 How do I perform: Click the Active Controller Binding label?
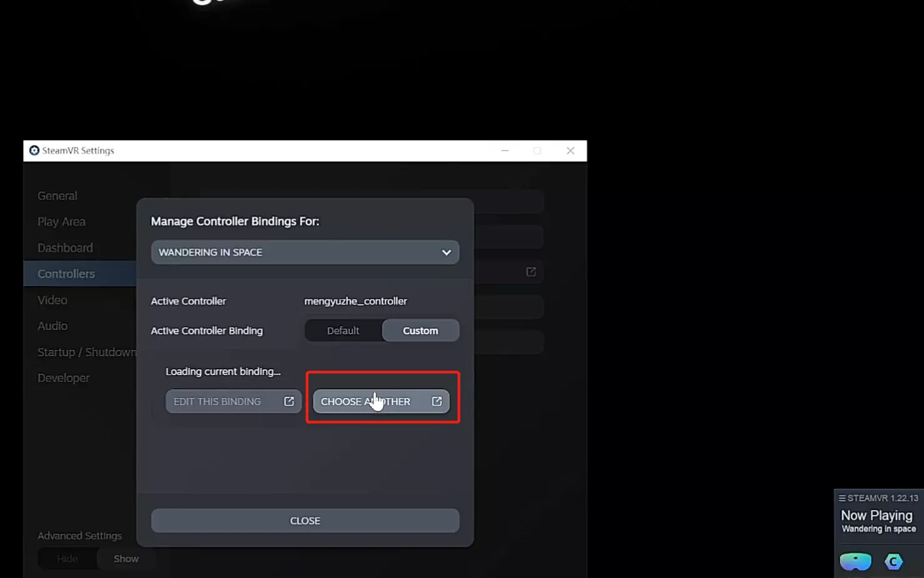pos(207,331)
